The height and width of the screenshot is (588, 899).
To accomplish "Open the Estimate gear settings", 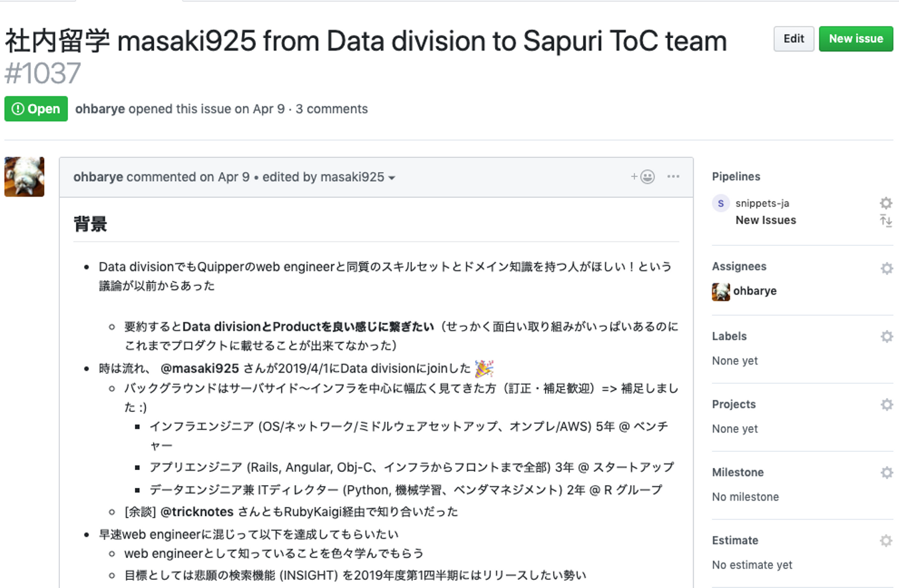I will click(x=886, y=541).
